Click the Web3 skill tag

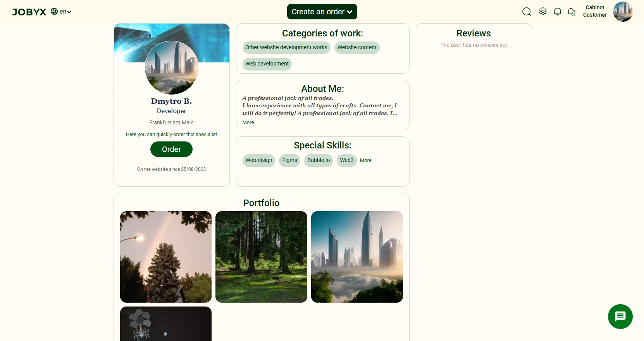(x=347, y=160)
